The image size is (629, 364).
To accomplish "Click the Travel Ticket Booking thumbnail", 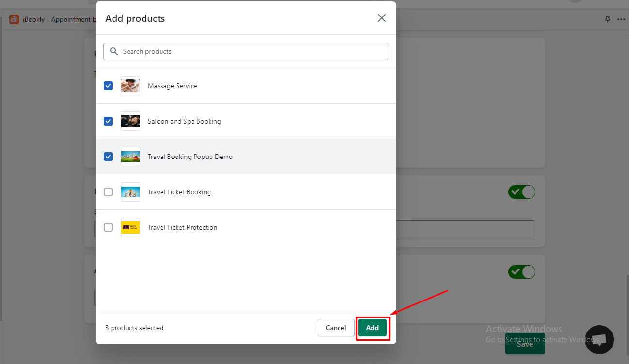I will click(130, 192).
